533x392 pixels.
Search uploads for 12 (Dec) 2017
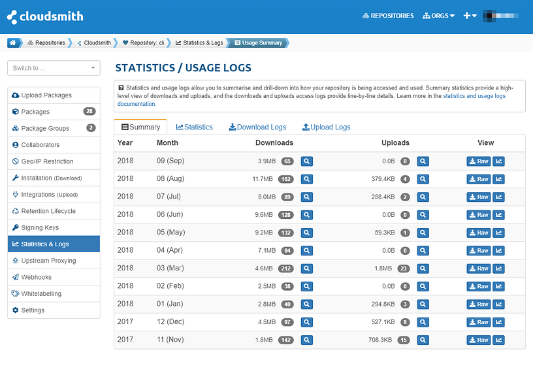coord(423,322)
